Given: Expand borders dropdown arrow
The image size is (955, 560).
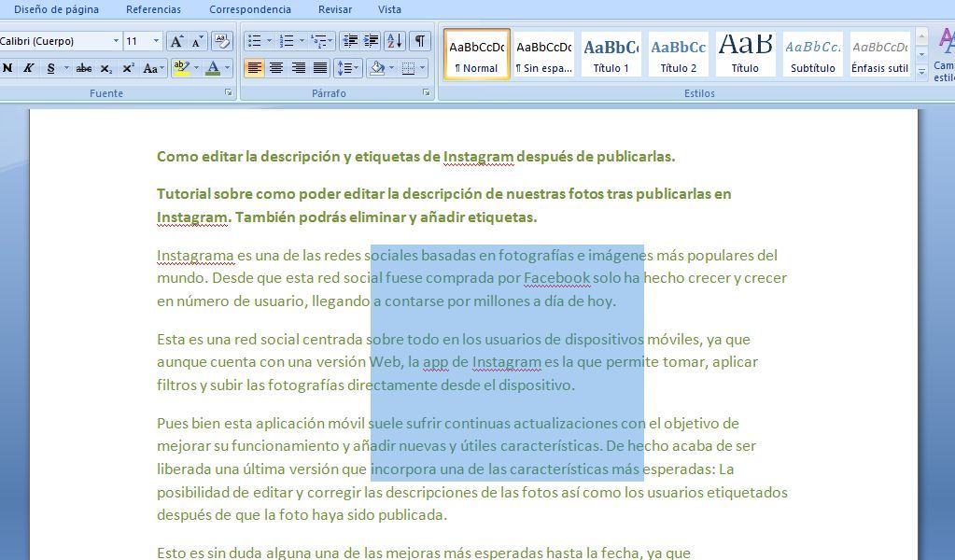Looking at the screenshot, I should [x=423, y=68].
